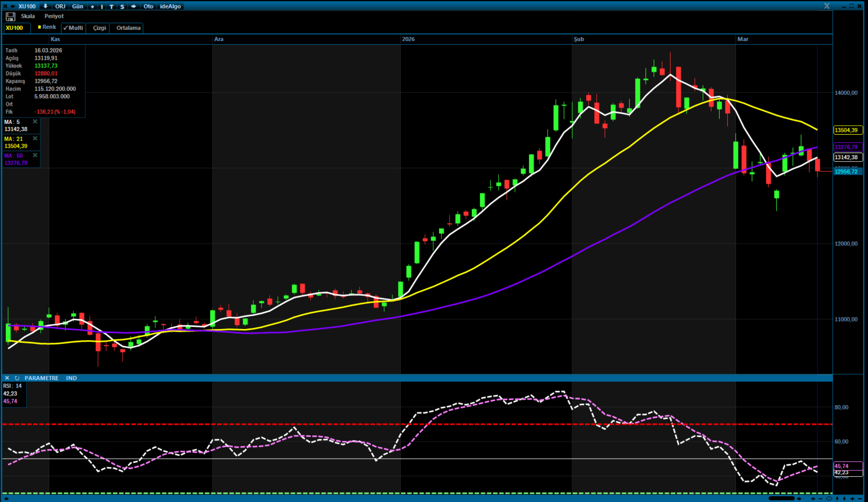Screen dimensions: 868x502
Task: Open the Gün period dropdown
Action: tap(78, 6)
